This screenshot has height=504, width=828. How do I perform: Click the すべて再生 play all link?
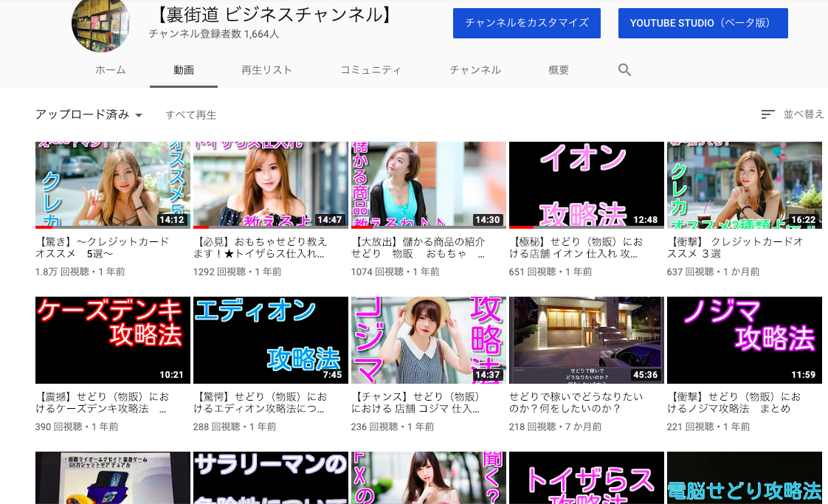pos(190,115)
